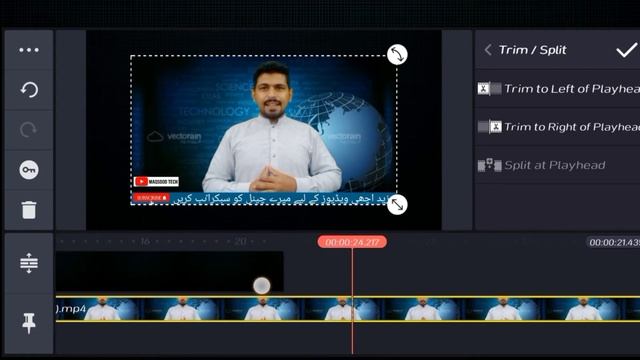The image size is (640, 360).
Task: Click the timeline ruler mark 16
Action: pos(145,241)
